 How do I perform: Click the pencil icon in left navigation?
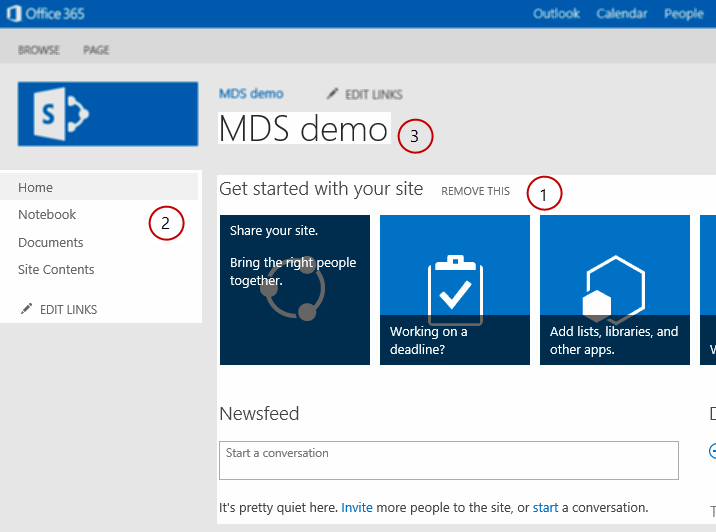click(26, 309)
